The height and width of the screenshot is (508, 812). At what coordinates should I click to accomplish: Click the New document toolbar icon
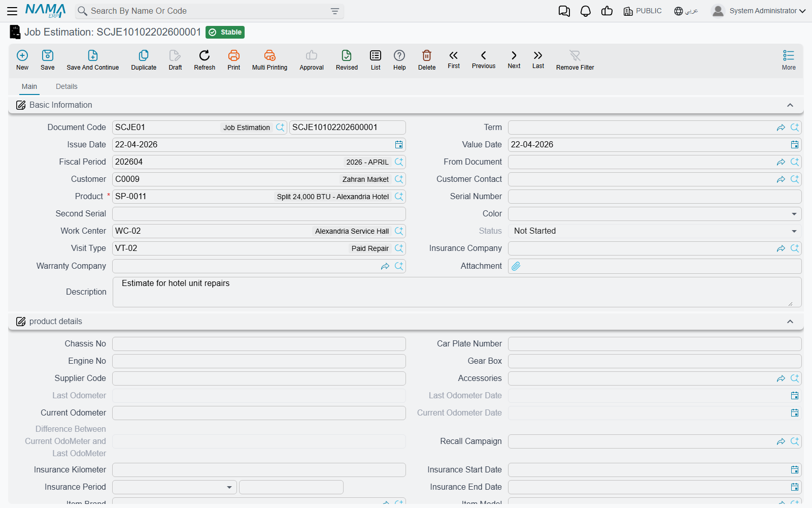[22, 59]
